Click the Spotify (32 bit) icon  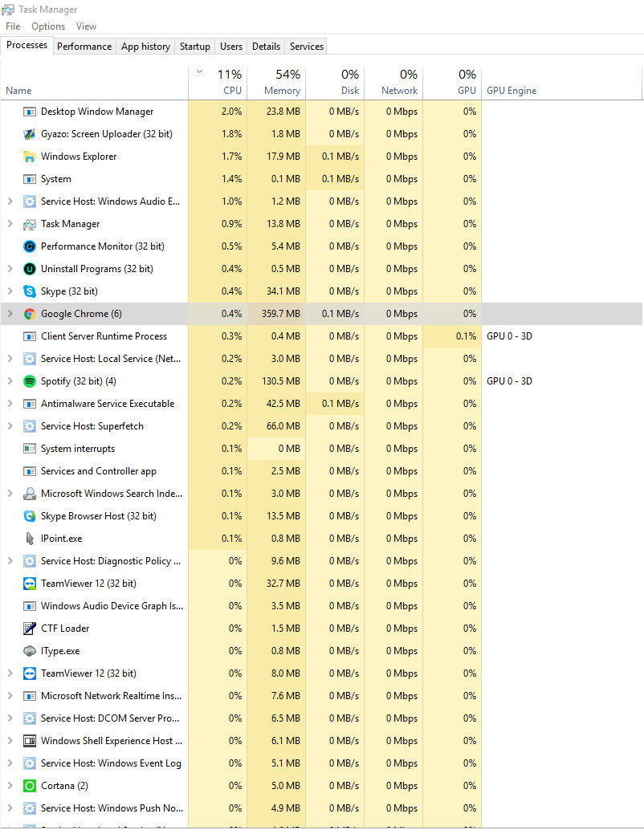[x=30, y=381]
